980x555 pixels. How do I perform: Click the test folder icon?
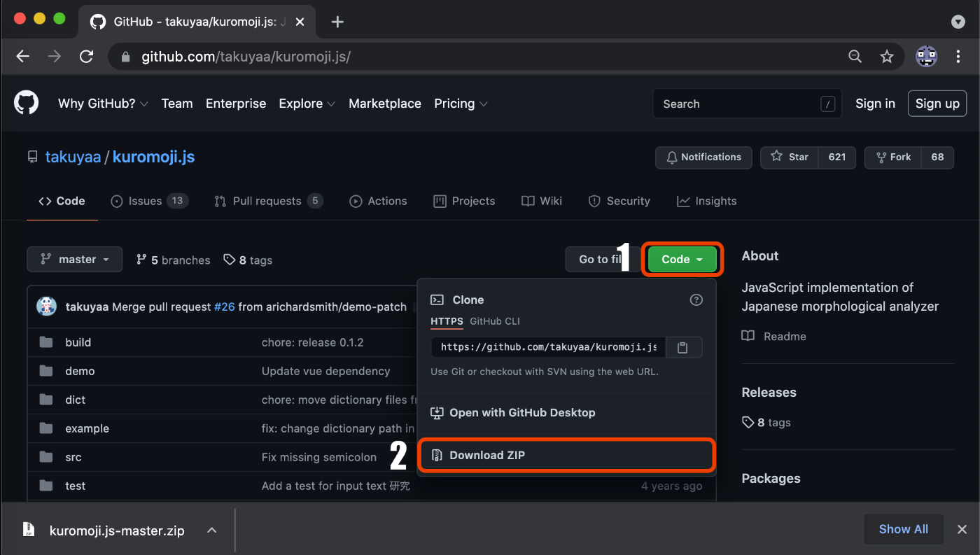pos(46,486)
